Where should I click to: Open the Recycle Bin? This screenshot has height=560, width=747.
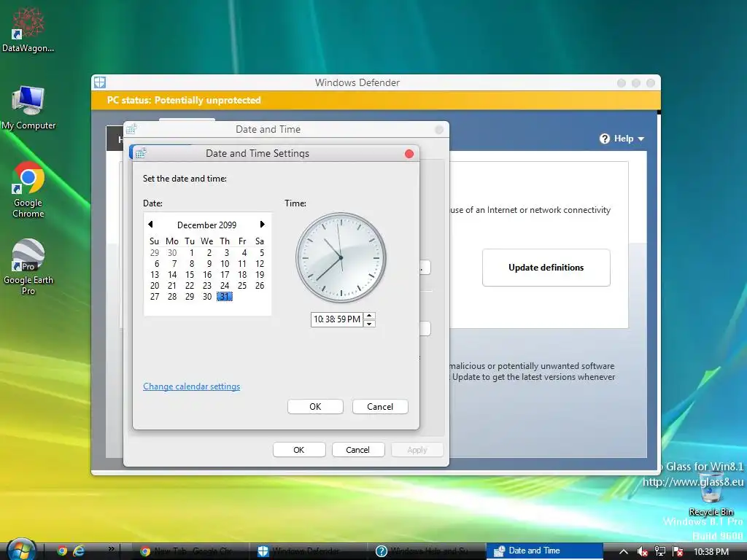pyautogui.click(x=711, y=495)
